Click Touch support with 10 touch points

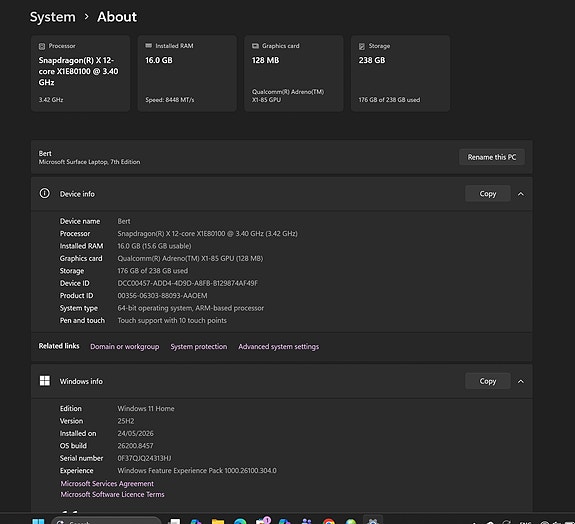172,320
